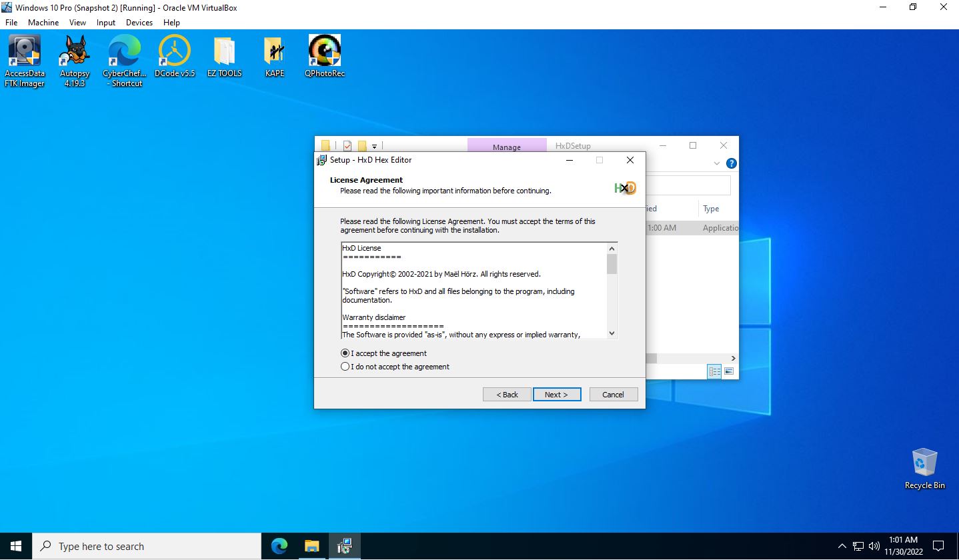Open the Manage tab in Explorer
The height and width of the screenshot is (560, 959).
click(x=507, y=147)
